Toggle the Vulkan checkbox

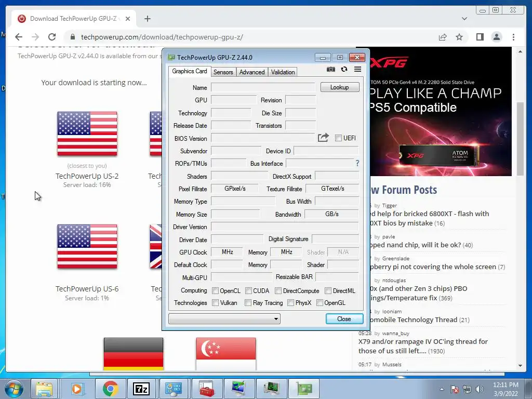tap(215, 303)
